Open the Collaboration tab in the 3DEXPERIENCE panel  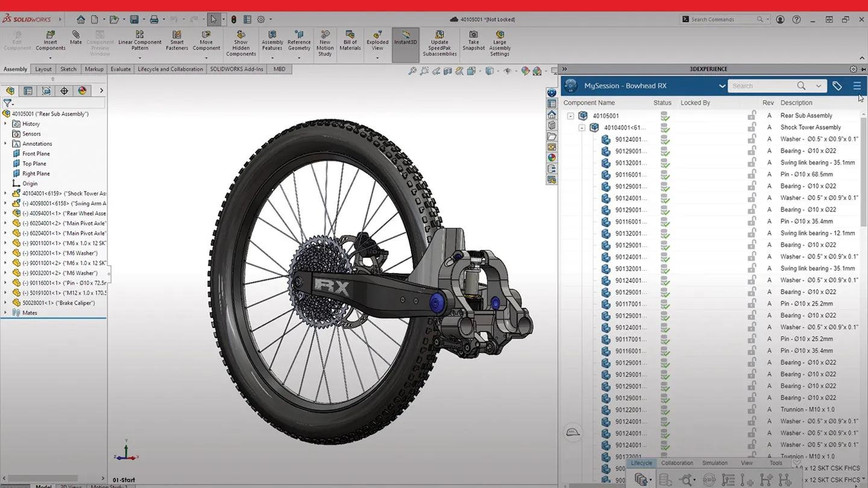coord(677,463)
